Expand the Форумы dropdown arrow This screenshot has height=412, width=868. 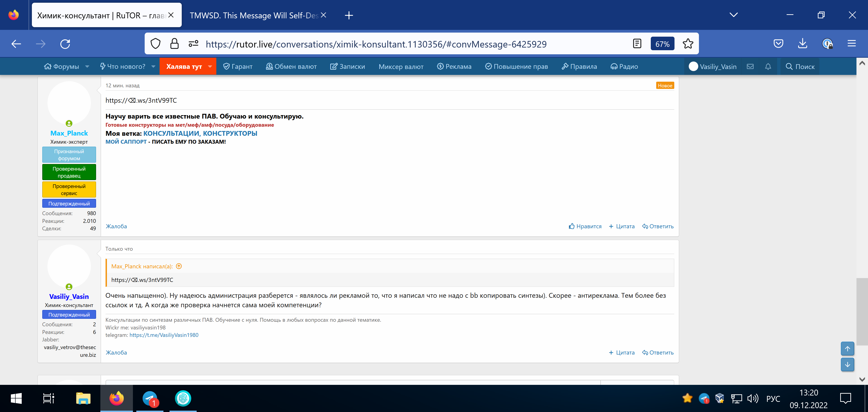click(87, 67)
